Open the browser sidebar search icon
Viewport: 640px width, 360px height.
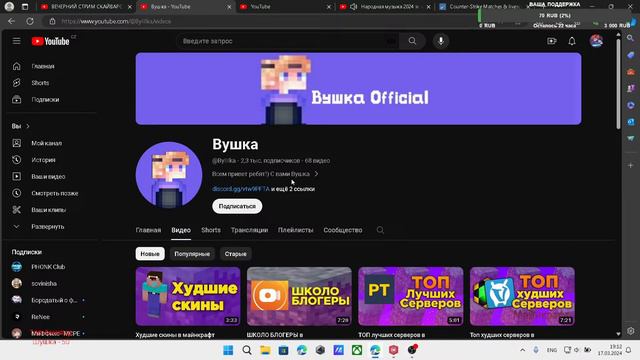pos(631,38)
